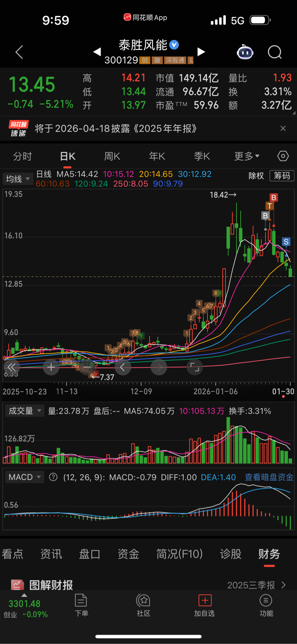Expand the 2025三季报 chevron

click(283, 585)
